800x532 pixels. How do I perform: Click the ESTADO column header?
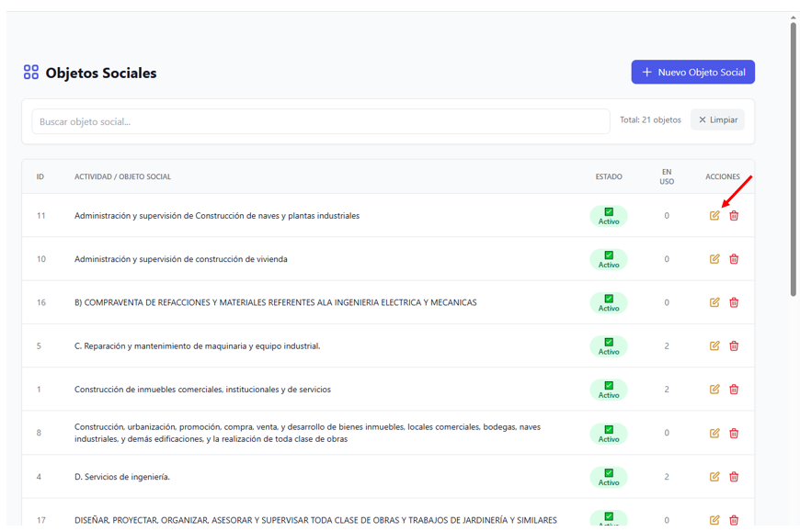pos(609,176)
